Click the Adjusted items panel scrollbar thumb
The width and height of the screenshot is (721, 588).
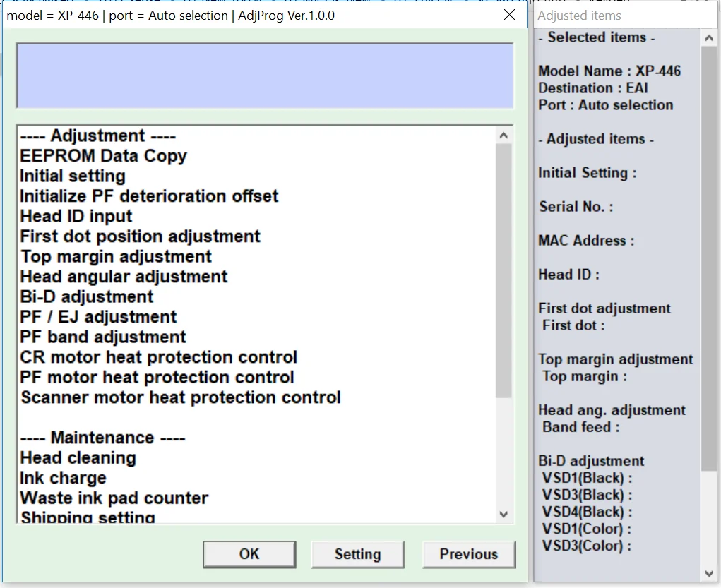[709, 259]
